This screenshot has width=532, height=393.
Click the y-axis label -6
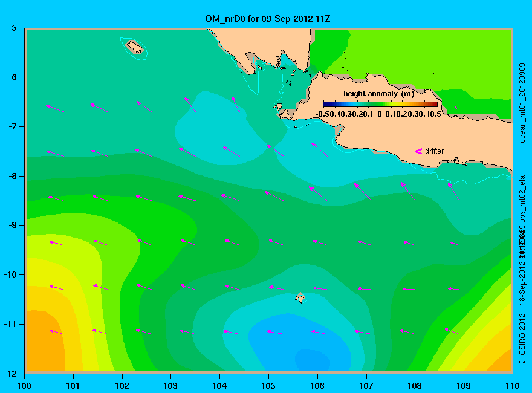click(x=12, y=77)
